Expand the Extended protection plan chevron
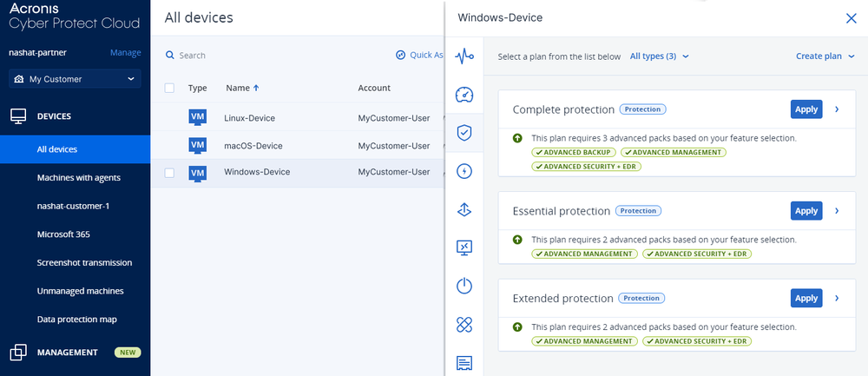 point(837,298)
